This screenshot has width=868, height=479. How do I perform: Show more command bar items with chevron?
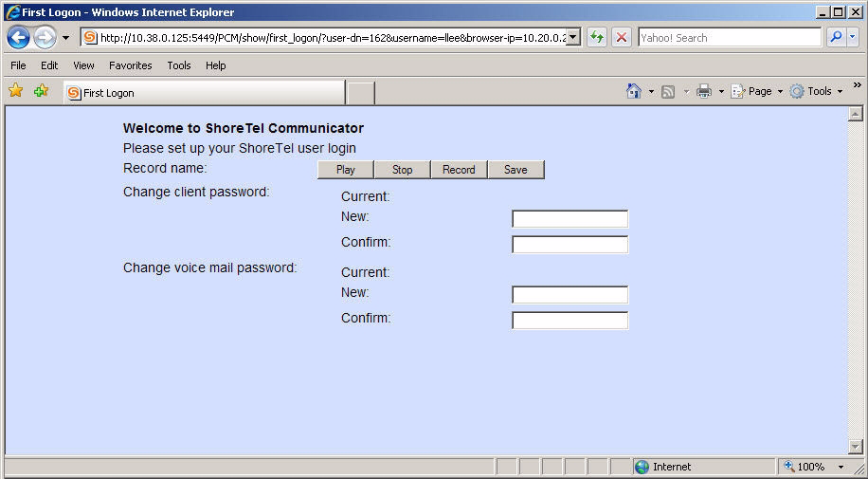pos(857,84)
